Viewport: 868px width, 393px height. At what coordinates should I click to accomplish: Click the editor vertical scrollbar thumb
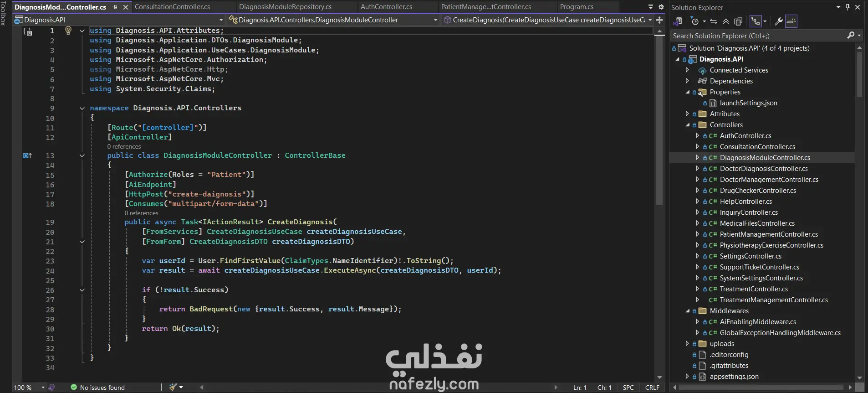(659, 120)
